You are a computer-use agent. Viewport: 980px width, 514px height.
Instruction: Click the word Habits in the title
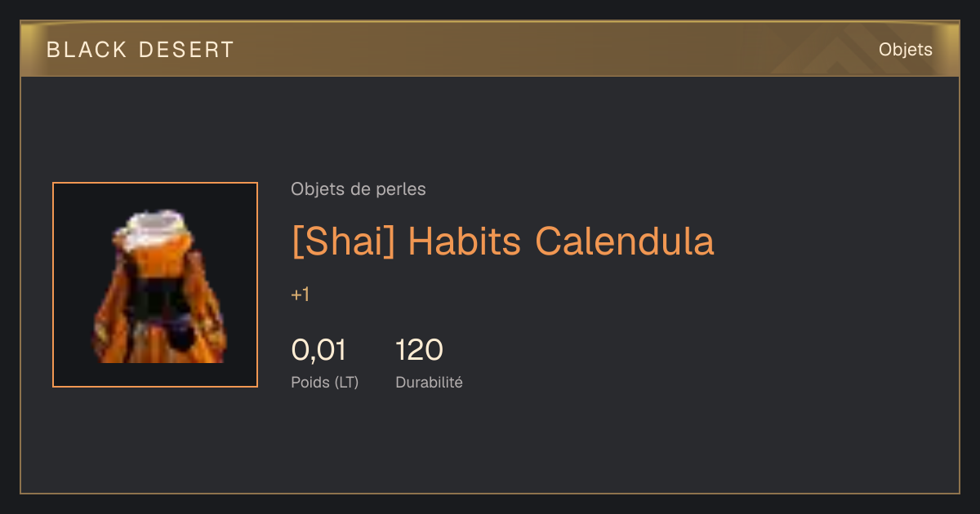465,241
